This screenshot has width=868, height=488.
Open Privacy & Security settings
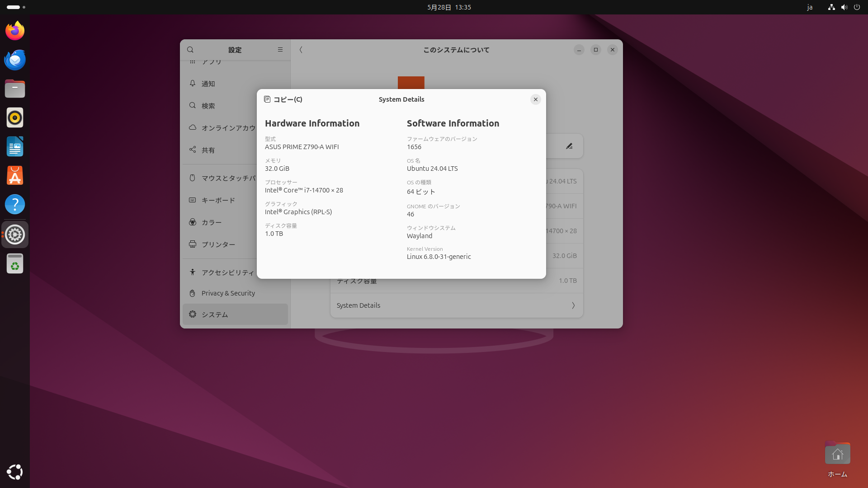(x=228, y=293)
